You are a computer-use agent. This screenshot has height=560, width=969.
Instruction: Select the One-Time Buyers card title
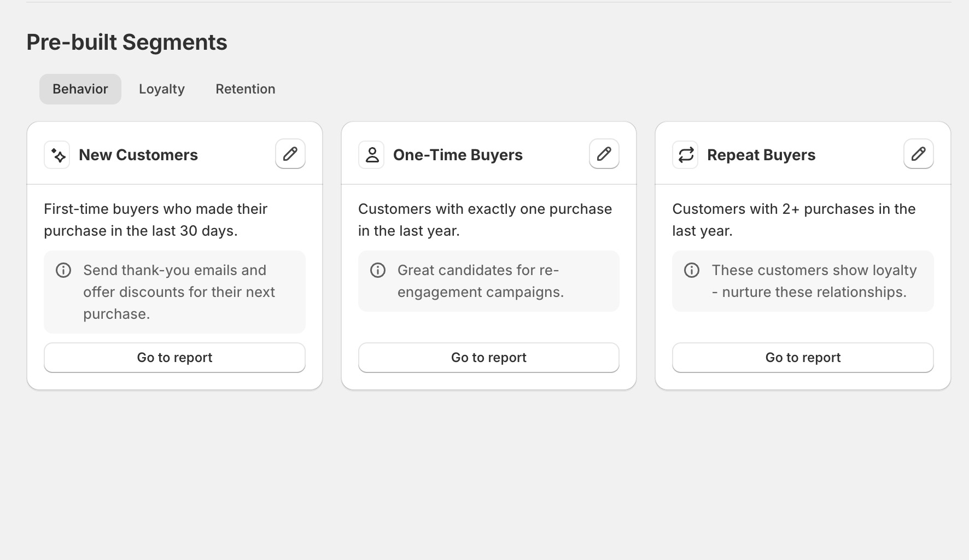(458, 155)
